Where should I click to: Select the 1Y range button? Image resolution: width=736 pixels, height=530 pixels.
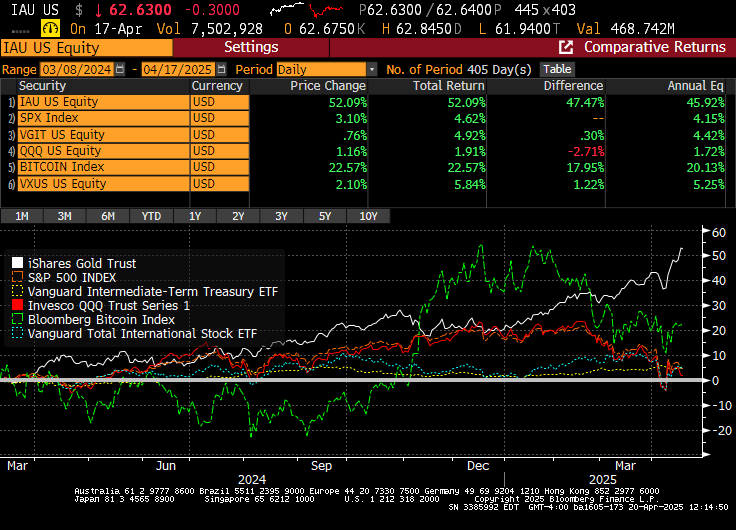tap(195, 216)
